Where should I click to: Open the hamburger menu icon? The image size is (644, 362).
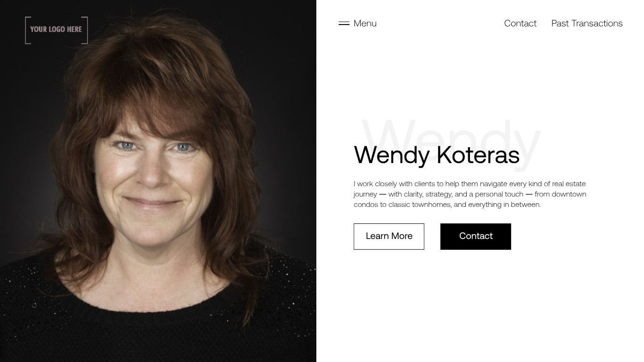tap(344, 23)
